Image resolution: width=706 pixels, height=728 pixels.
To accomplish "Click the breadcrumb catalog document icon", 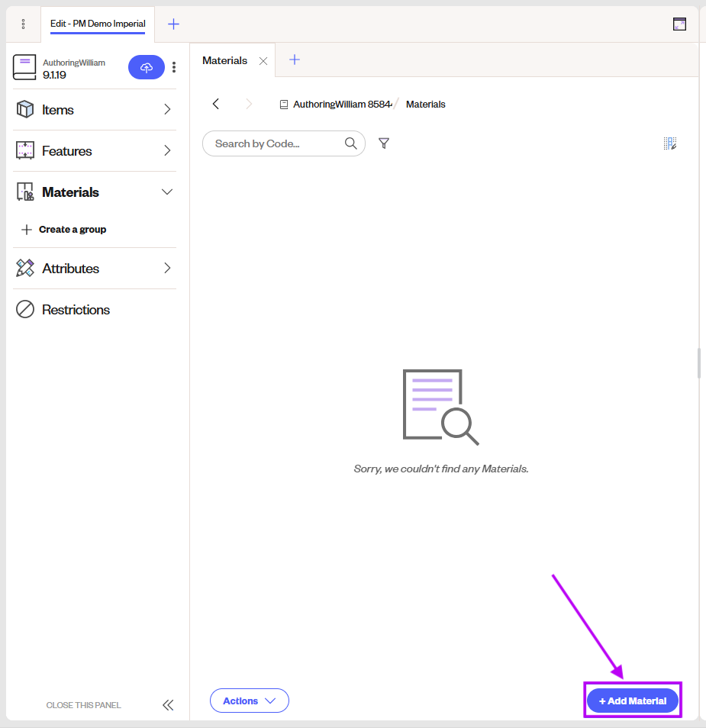I will (x=284, y=105).
